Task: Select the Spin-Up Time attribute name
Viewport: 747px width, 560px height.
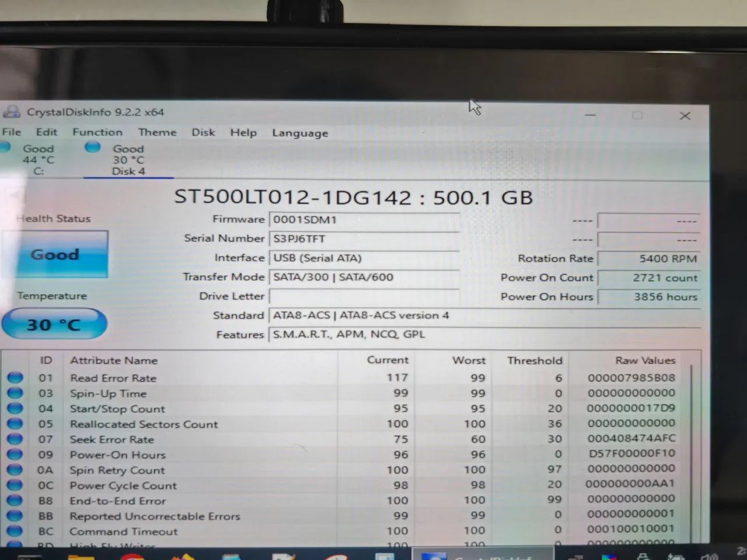Action: tap(108, 393)
